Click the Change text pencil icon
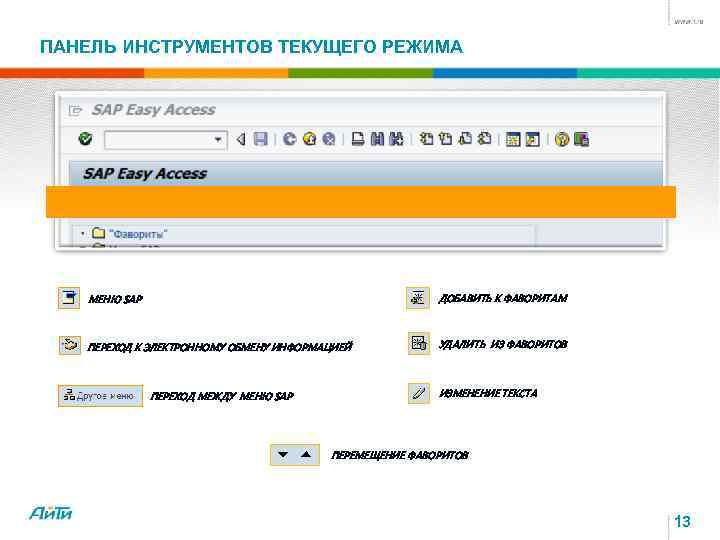 click(x=419, y=393)
